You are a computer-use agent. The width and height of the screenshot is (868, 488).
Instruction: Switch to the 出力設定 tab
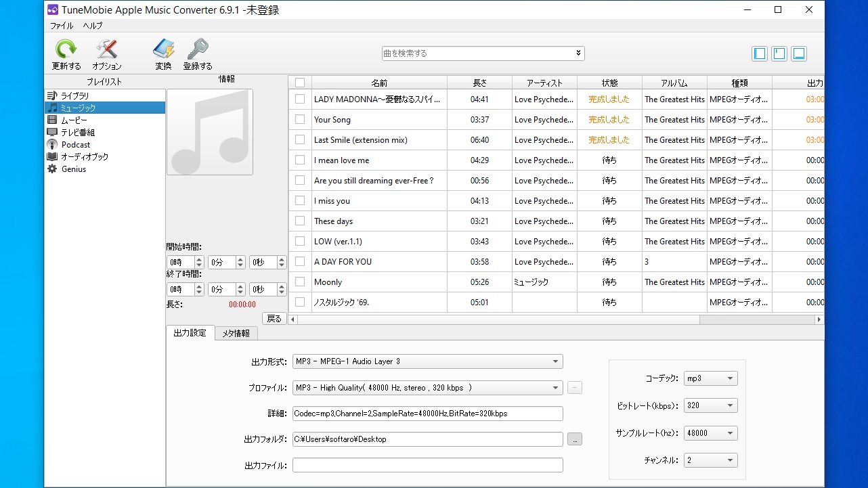(x=190, y=333)
